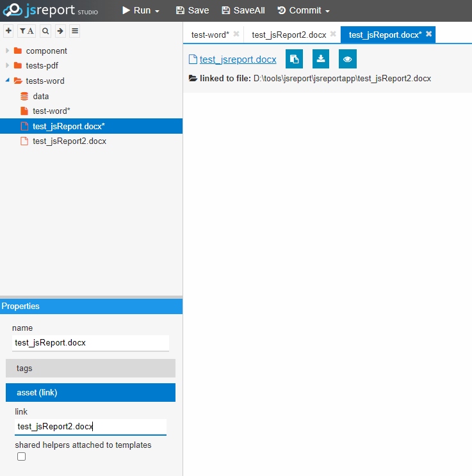
Task: Close the test-word* tab
Action: tap(236, 34)
